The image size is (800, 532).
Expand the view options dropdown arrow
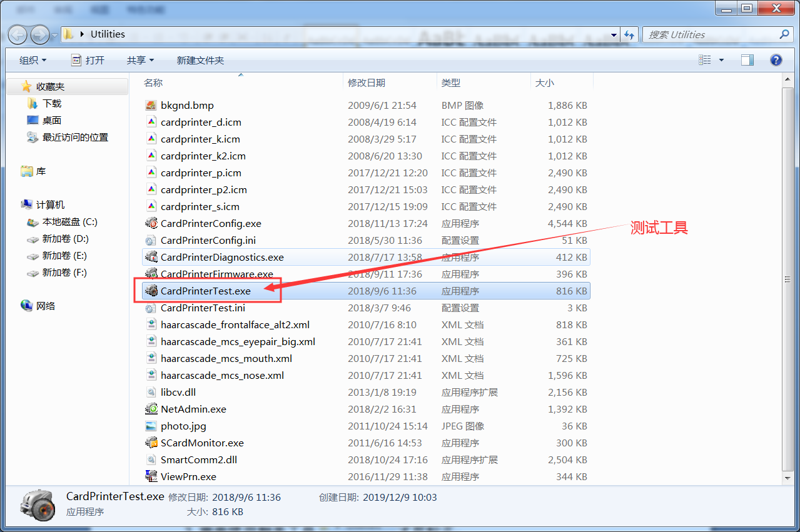tap(721, 60)
